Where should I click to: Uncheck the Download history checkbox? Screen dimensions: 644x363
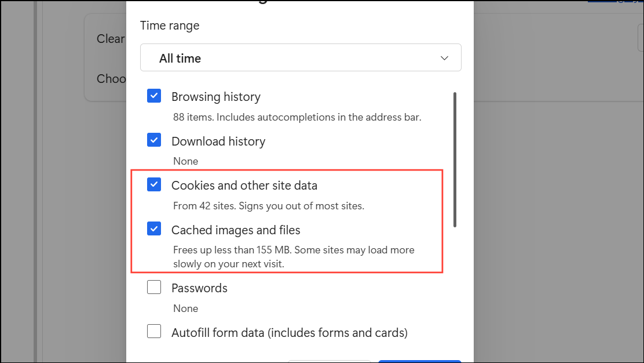pos(154,140)
